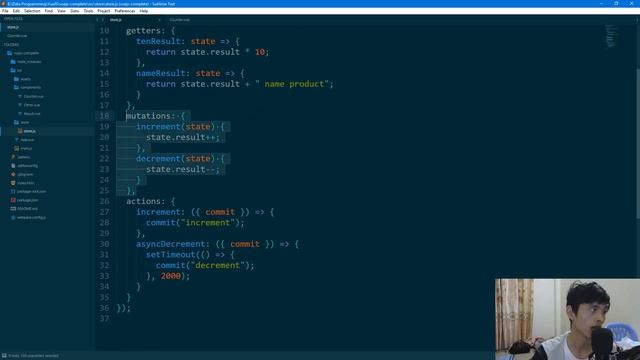Click 'mutations' on line 18

[148, 116]
